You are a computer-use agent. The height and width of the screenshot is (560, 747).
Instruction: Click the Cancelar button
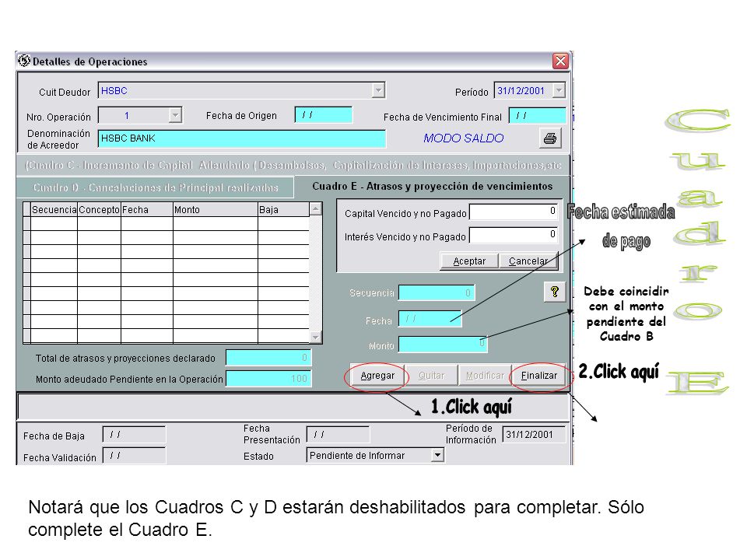[x=528, y=261]
